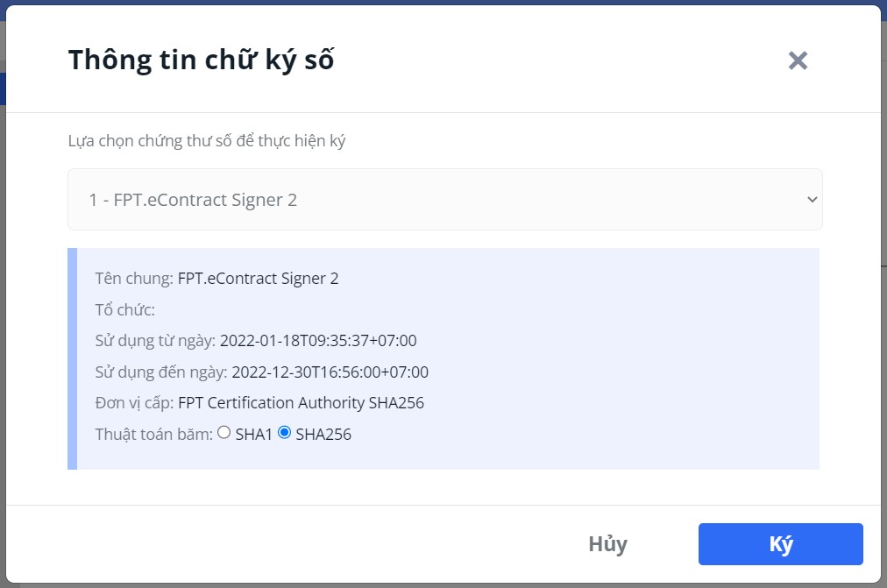Click the chevron arrow on certificate combo box
The image size is (887, 588).
pos(812,200)
